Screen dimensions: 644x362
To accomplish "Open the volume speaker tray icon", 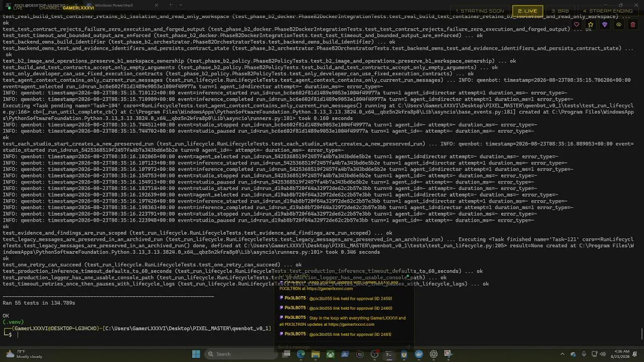I will click(603, 354).
